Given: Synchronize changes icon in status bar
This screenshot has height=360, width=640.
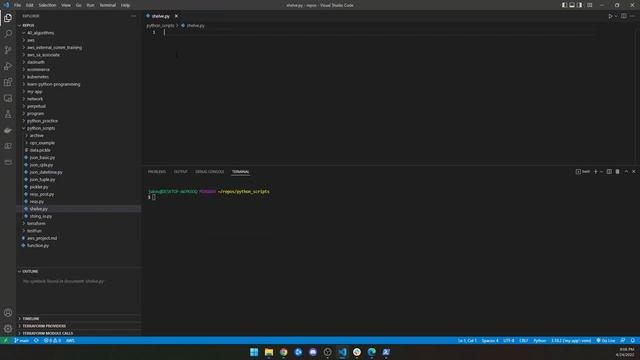Looking at the screenshot, I should click(36, 340).
